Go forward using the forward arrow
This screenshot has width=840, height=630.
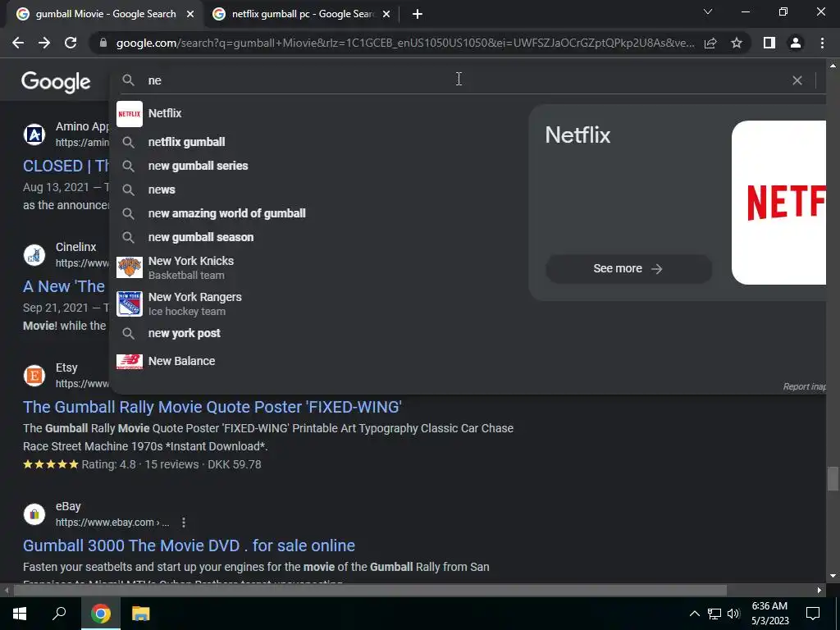[x=44, y=43]
